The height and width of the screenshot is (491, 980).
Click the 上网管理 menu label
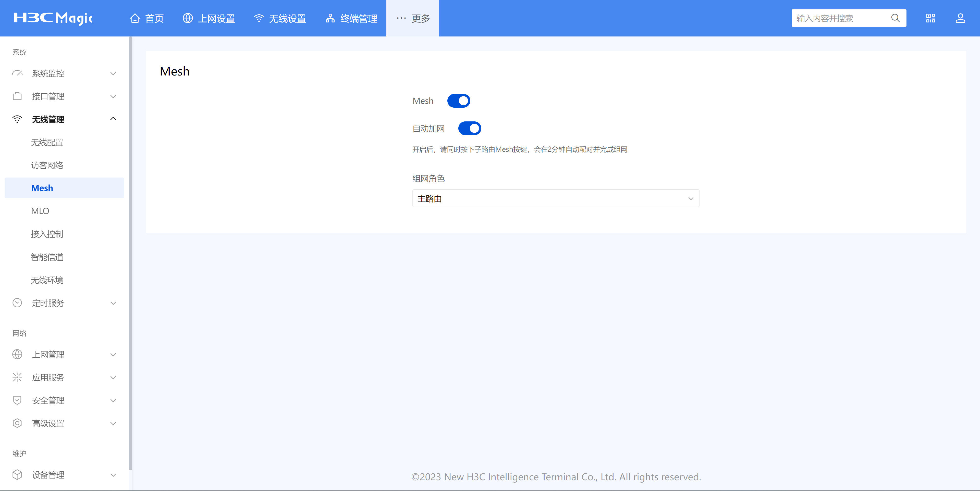[48, 355]
